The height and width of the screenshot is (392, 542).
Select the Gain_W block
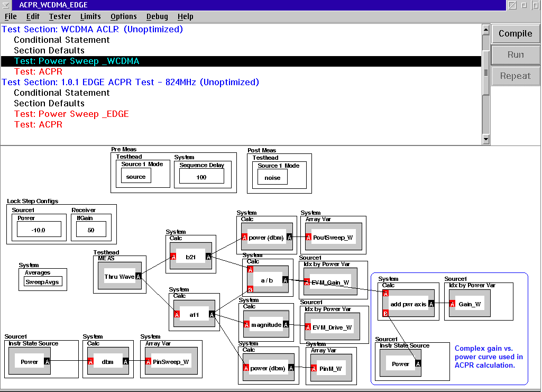(470, 304)
